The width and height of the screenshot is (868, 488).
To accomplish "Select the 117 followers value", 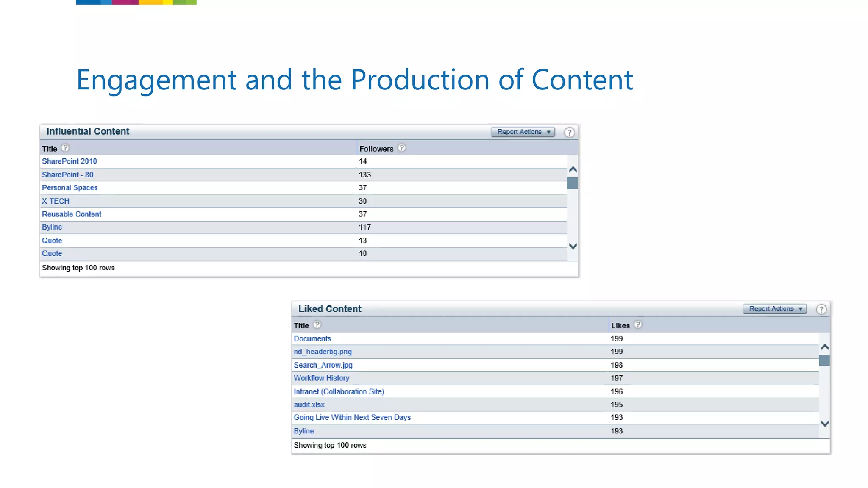I will [364, 227].
